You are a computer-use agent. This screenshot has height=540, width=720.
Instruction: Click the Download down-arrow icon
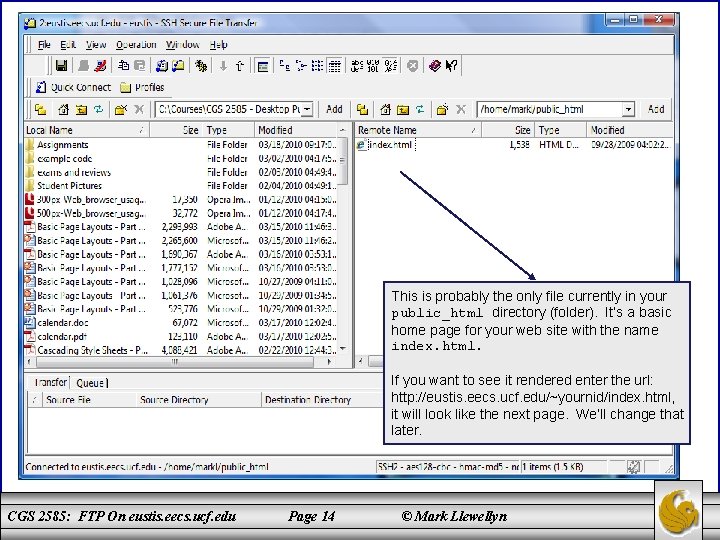(223, 66)
